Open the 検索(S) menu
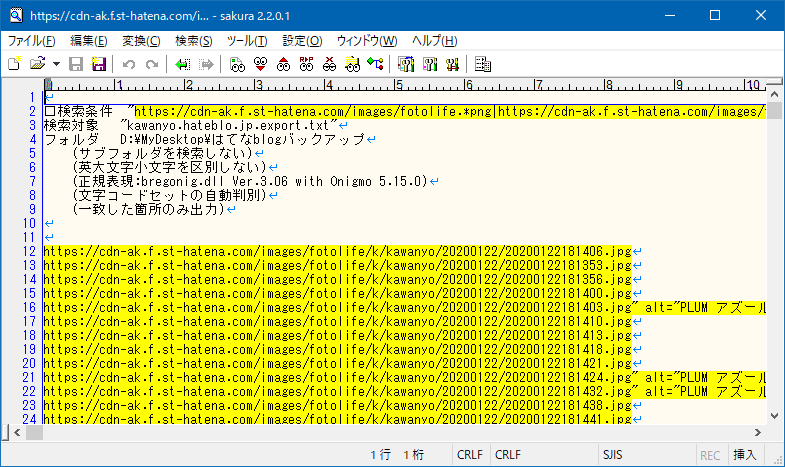 [x=194, y=41]
